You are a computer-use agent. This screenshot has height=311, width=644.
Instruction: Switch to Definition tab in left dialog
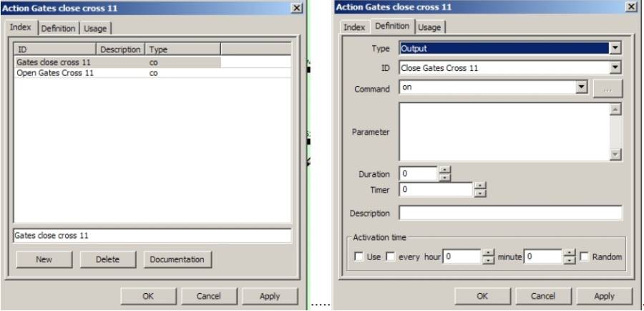click(x=59, y=29)
